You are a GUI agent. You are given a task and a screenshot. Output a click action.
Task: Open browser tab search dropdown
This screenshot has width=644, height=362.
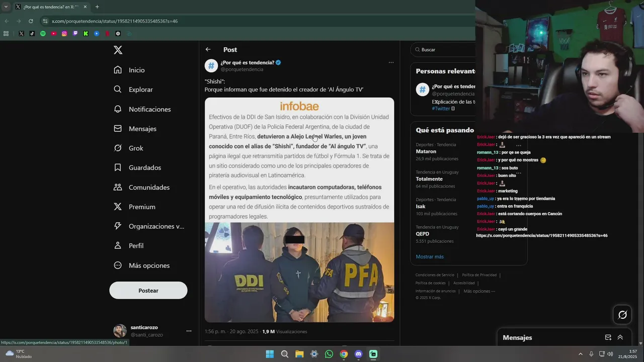(6, 7)
